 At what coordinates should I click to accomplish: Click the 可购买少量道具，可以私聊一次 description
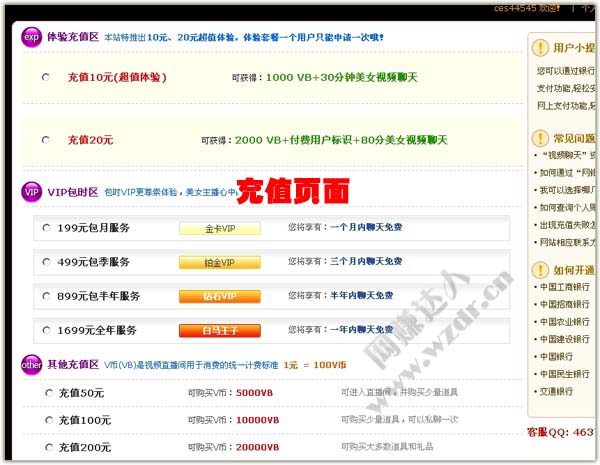(x=399, y=420)
